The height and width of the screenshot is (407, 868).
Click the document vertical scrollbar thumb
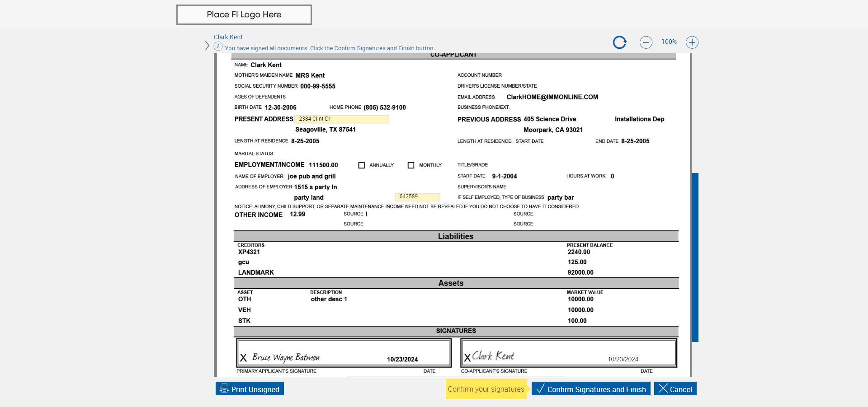point(695,257)
